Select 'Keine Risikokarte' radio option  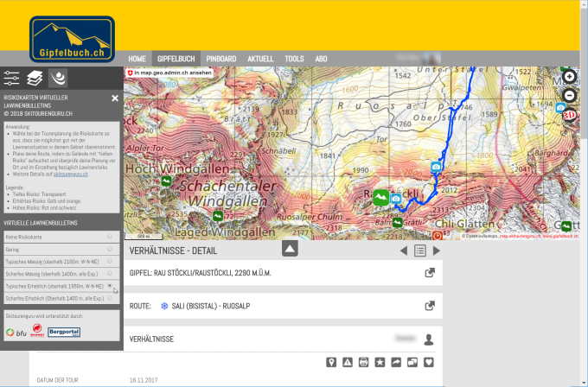[x=109, y=236]
